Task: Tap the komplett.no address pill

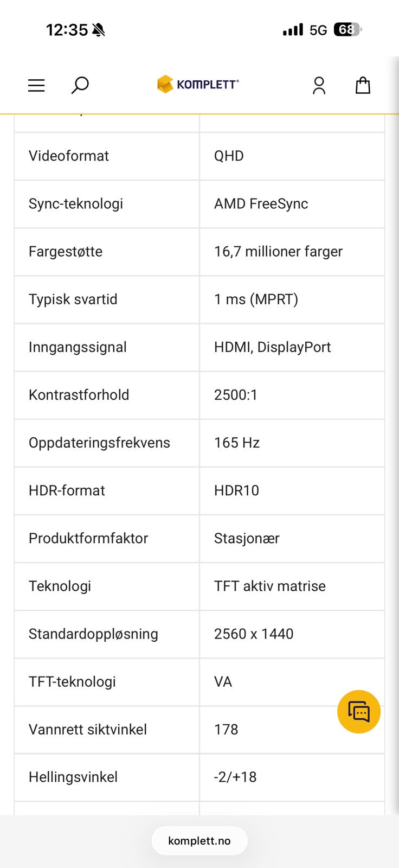Action: [x=199, y=841]
